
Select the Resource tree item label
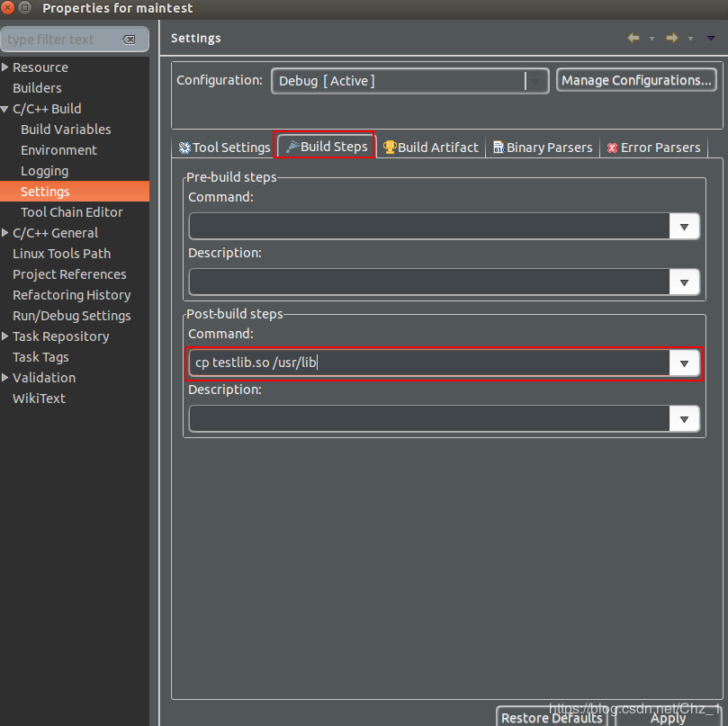(40, 67)
